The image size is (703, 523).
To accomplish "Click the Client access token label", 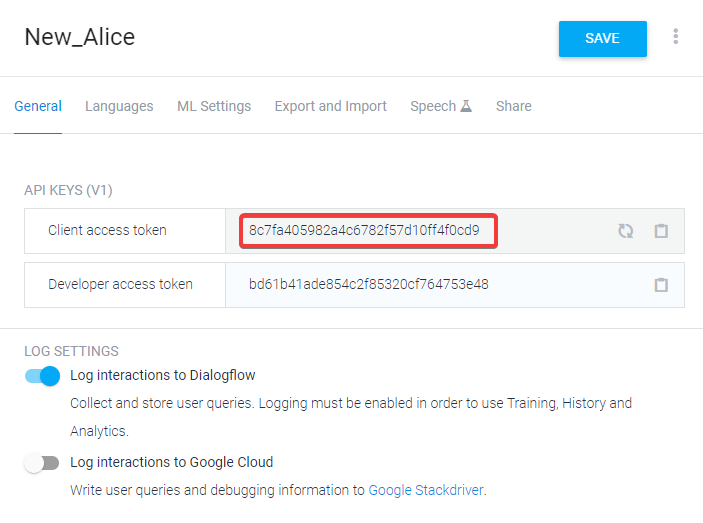I will (x=107, y=230).
